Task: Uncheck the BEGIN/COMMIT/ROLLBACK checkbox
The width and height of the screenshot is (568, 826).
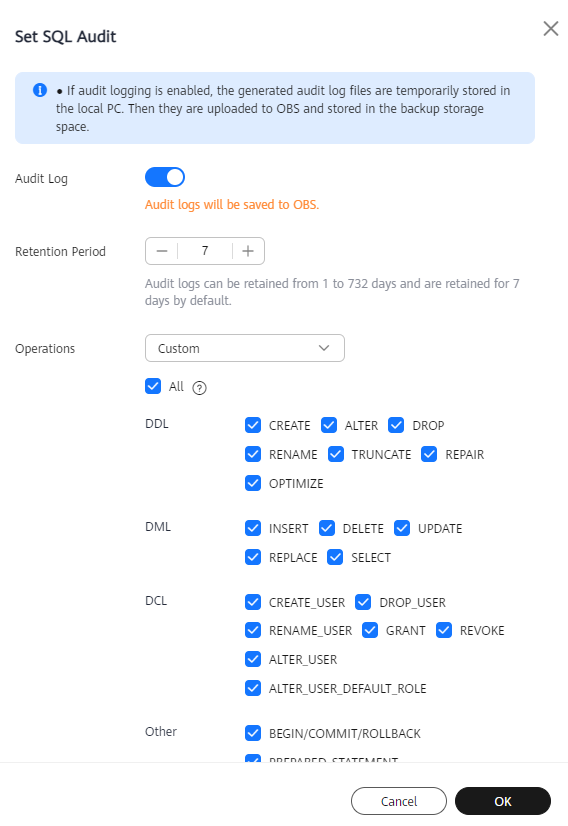Action: 253,733
